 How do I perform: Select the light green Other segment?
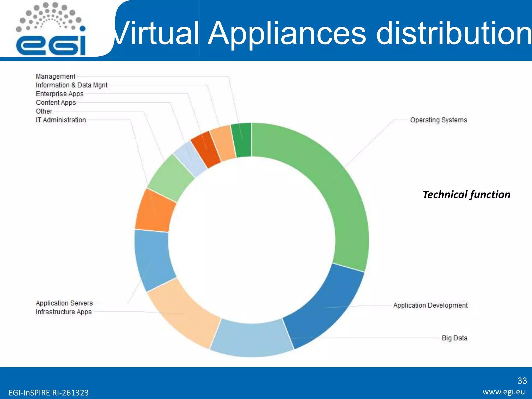click(x=171, y=178)
